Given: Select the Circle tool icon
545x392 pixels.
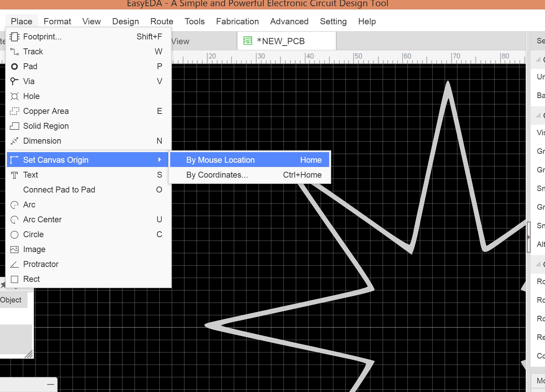Looking at the screenshot, I should pos(14,234).
